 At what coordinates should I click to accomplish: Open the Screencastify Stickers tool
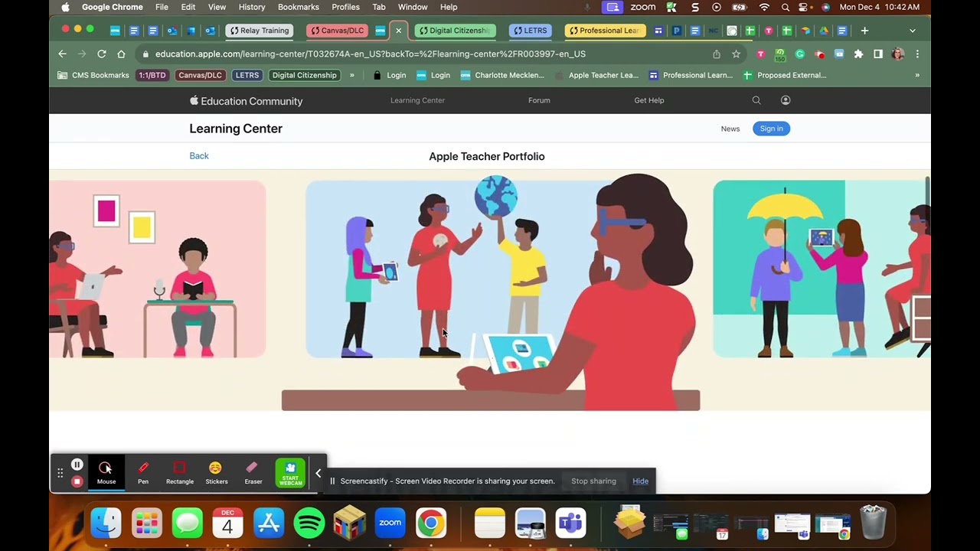point(217,473)
